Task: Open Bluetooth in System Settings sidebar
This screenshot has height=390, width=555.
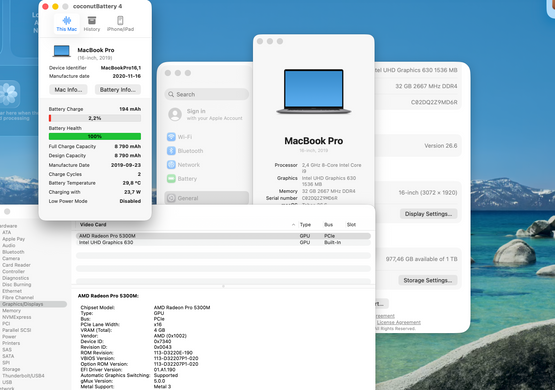Action: 207,151
